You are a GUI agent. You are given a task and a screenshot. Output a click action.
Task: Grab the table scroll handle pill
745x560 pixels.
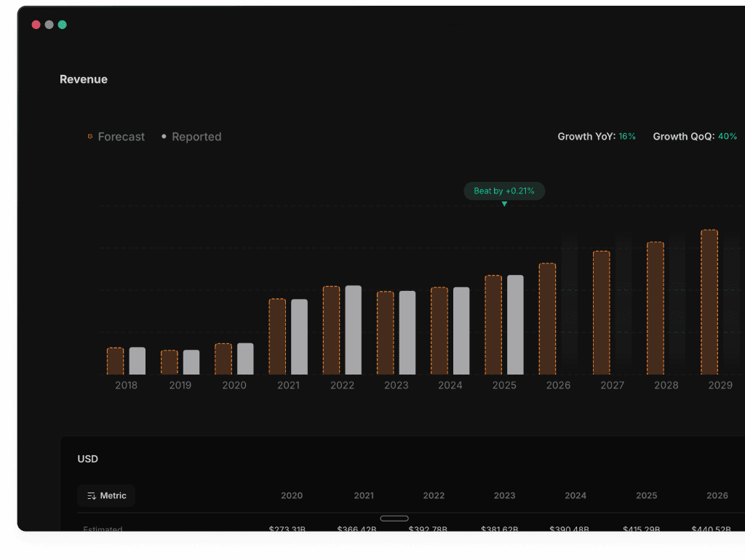(x=394, y=519)
